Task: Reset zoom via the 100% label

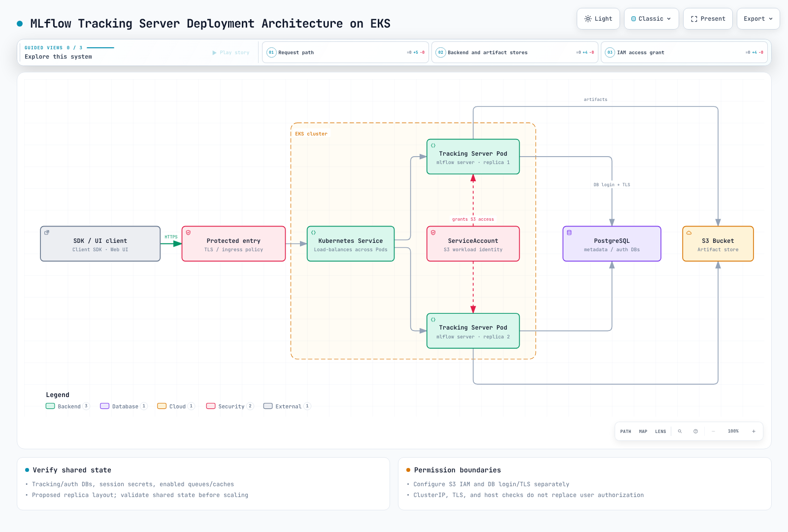Action: [733, 432]
